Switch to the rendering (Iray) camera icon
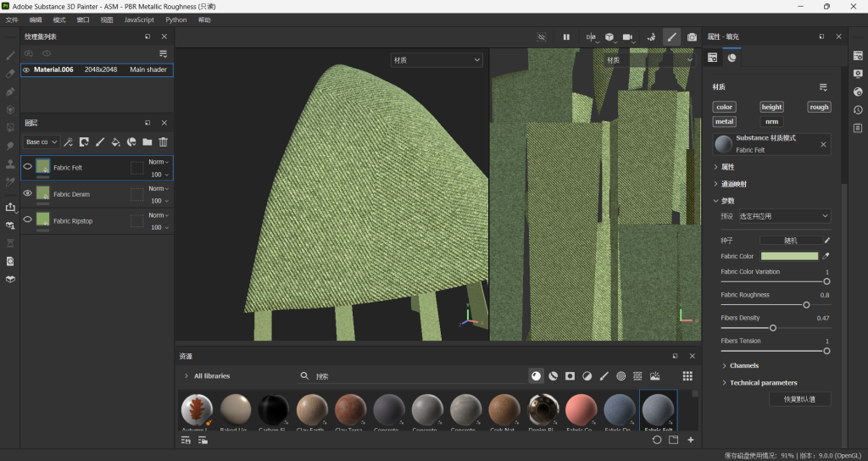Viewport: 868px width, 461px height. (x=692, y=37)
